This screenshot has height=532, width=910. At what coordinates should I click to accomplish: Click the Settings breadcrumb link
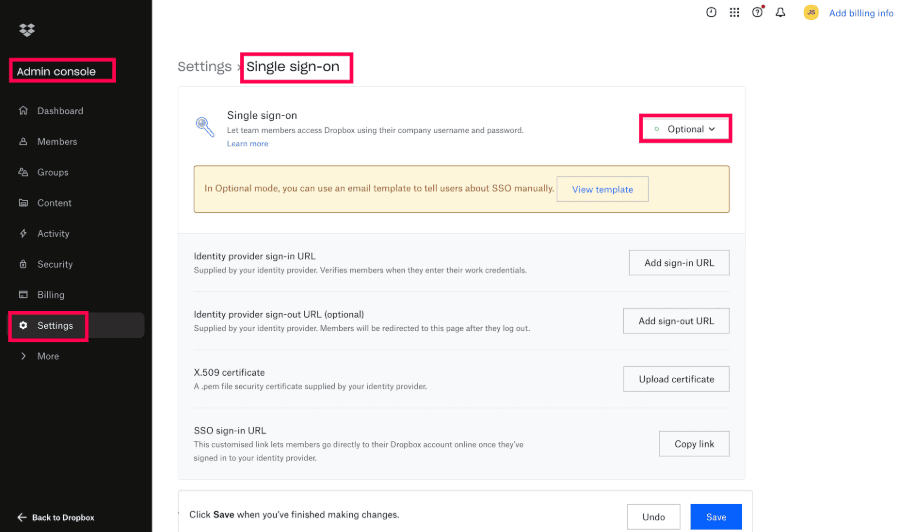[204, 67]
